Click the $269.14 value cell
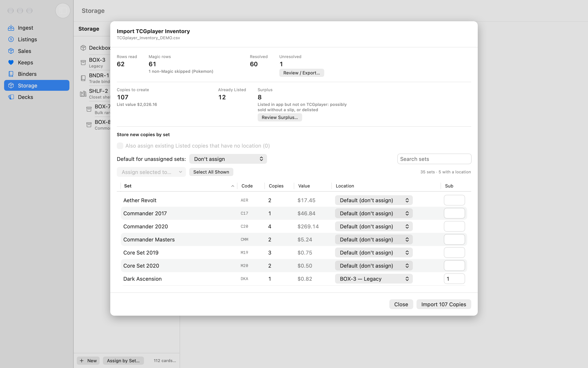Viewport: 588px width, 368px height. pos(308,226)
